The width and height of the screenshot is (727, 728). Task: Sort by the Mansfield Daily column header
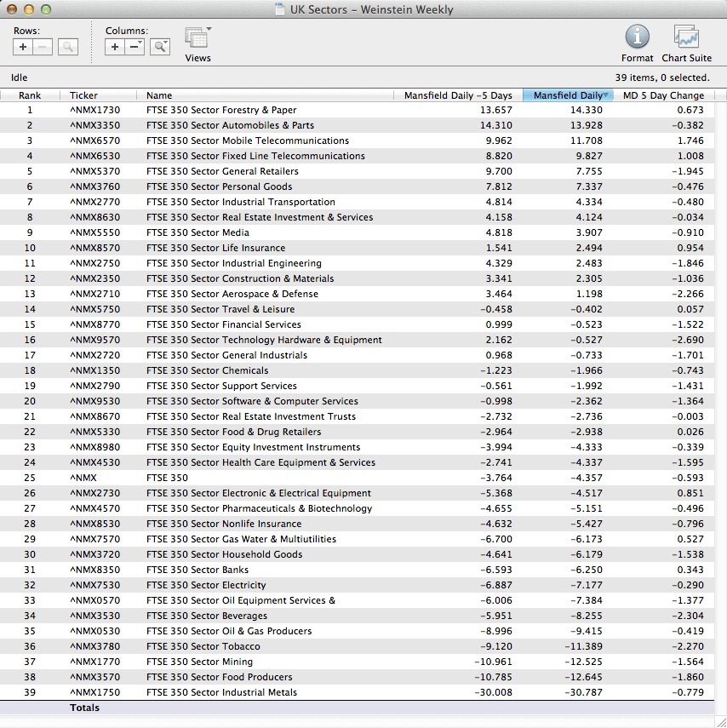coord(567,95)
